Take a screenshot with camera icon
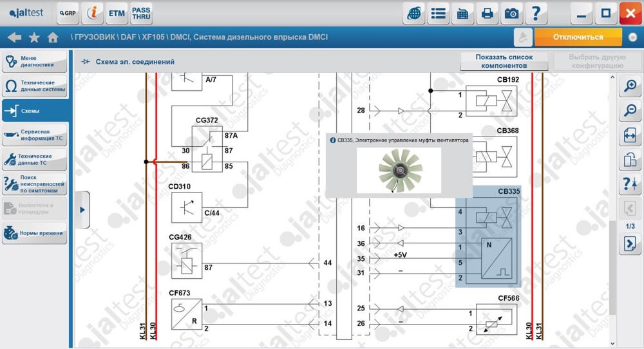The height and width of the screenshot is (349, 644). 511,14
